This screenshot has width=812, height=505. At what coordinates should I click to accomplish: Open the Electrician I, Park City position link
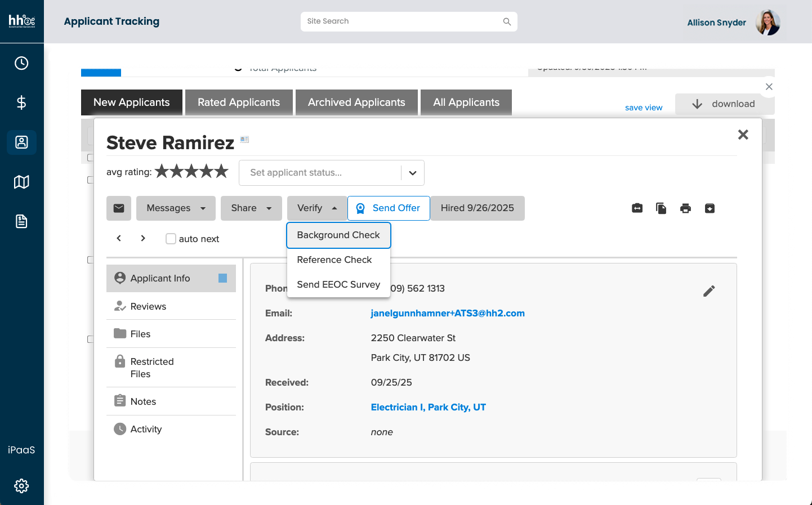pyautogui.click(x=428, y=408)
